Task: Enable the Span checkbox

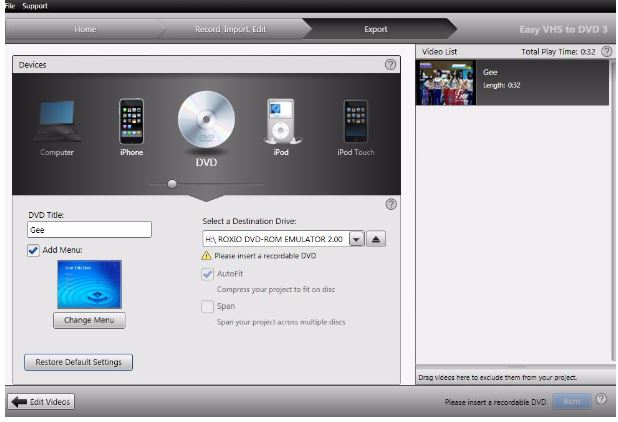Action: tap(207, 306)
